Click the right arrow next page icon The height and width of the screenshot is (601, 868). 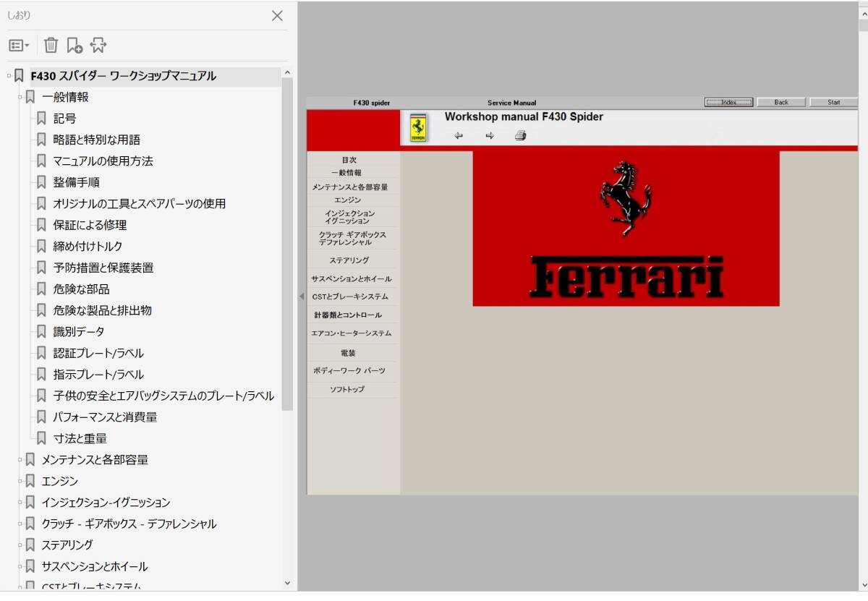490,135
